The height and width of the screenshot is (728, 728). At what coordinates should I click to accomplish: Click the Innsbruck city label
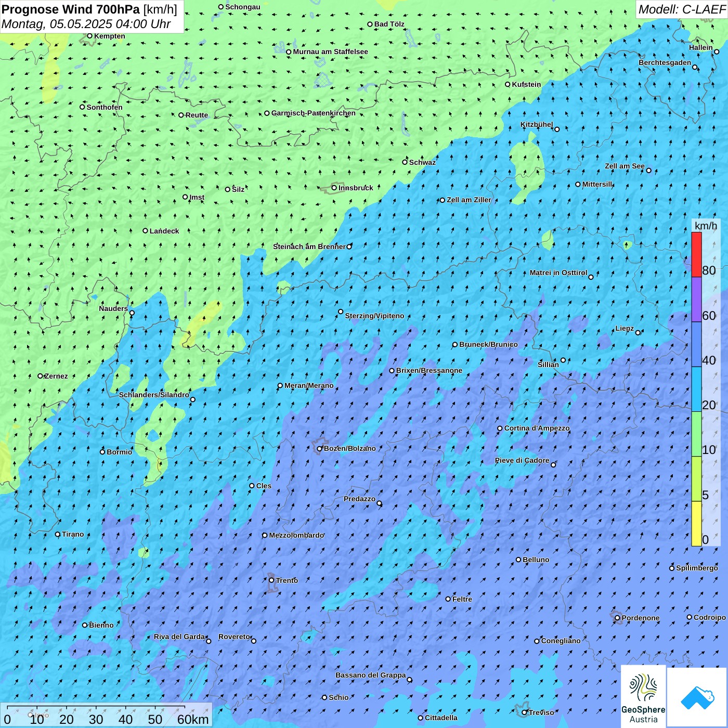pos(356,188)
